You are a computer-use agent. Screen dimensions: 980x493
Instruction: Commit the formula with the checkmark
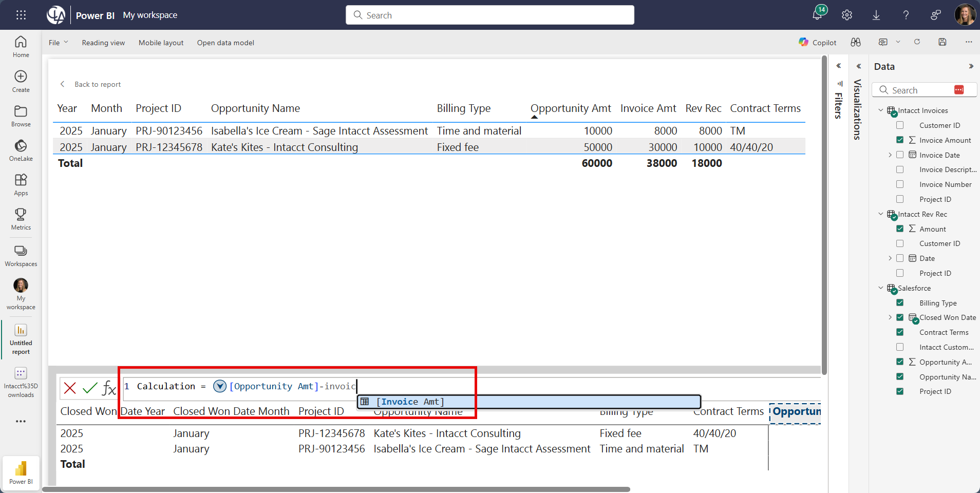coord(90,388)
